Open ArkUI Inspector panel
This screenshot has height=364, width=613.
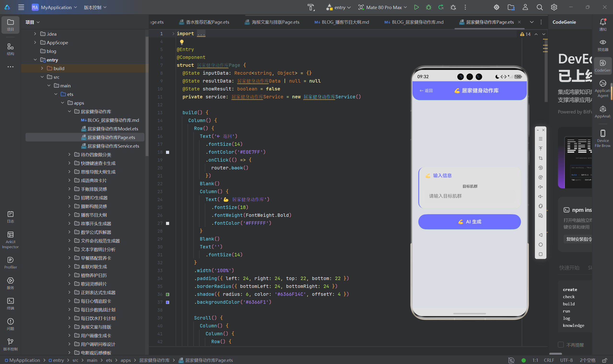10,240
